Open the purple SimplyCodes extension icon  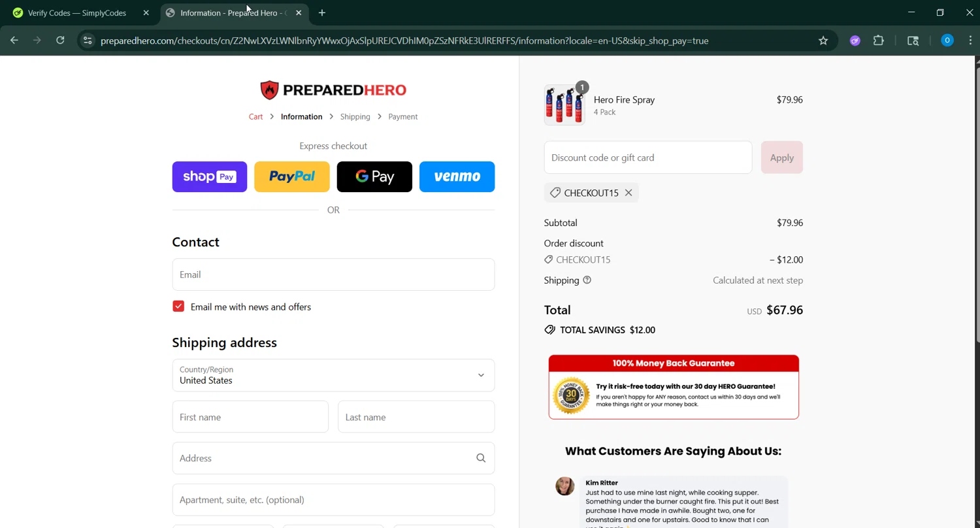(x=855, y=41)
